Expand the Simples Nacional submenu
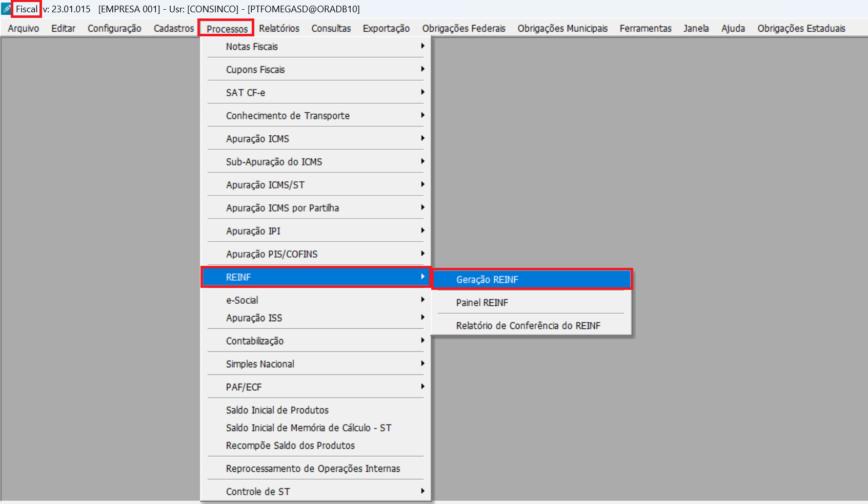 pos(316,364)
